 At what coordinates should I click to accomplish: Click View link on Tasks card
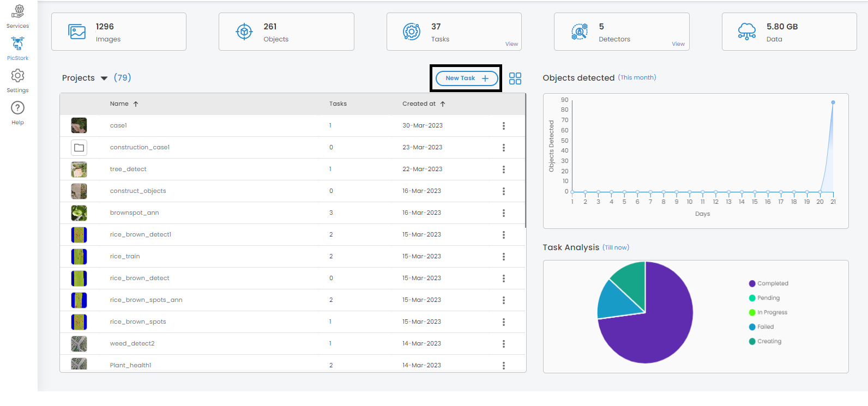pyautogui.click(x=511, y=44)
